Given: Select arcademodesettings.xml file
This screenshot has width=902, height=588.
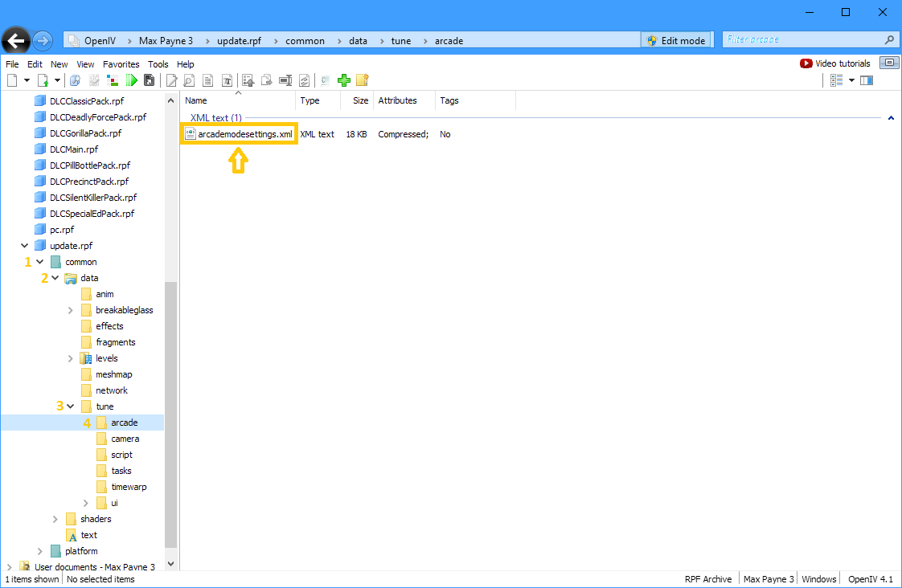Looking at the screenshot, I should pos(239,134).
